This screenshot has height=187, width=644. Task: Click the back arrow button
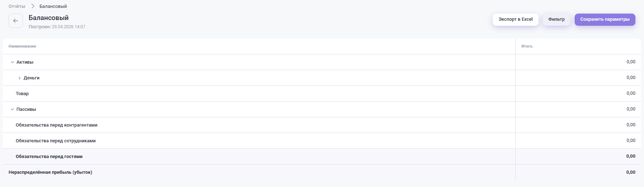16,21
